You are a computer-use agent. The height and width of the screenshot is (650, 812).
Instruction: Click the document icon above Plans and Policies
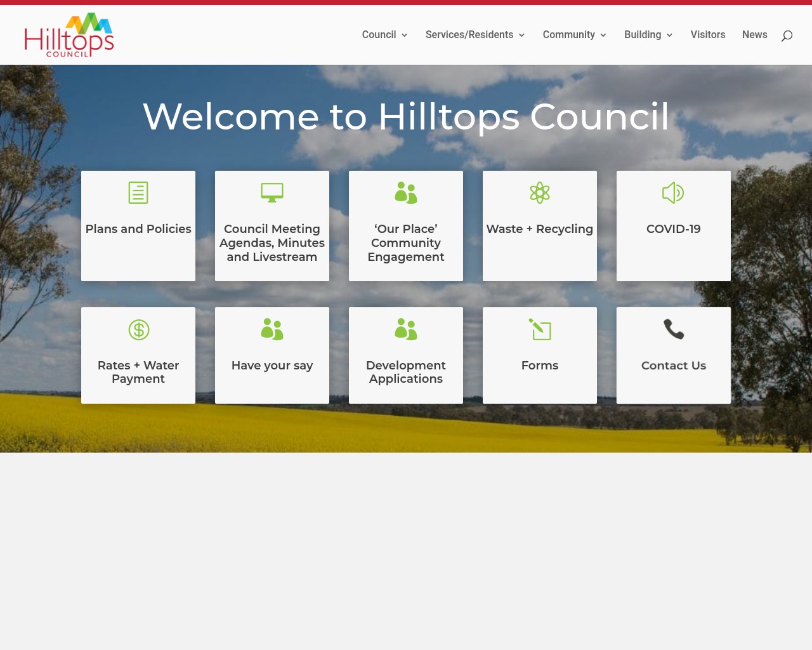138,192
